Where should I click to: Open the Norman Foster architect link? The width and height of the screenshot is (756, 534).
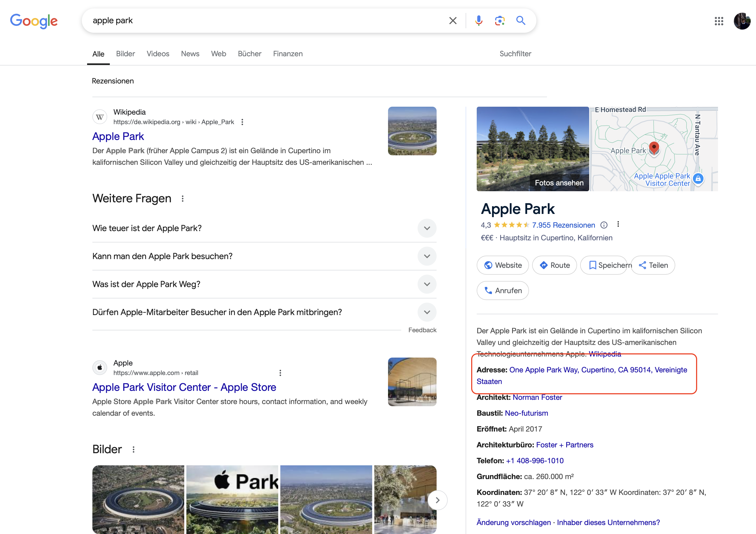pyautogui.click(x=537, y=397)
